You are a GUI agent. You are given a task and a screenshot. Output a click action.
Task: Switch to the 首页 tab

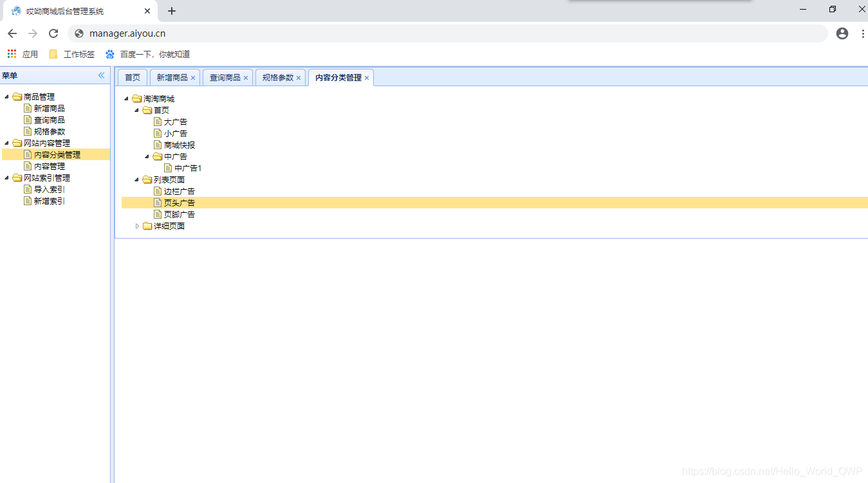pos(133,77)
